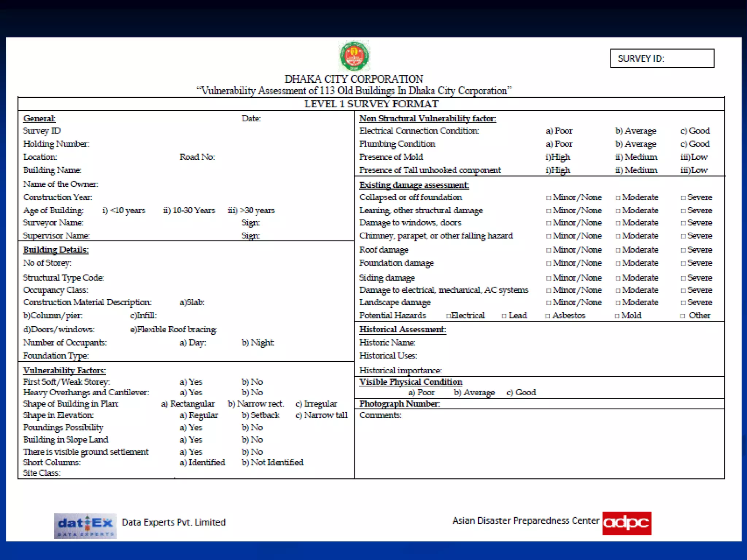Image resolution: width=747 pixels, height=560 pixels.
Task: Click the Data Experts Pvt. Limited text
Action: (174, 522)
